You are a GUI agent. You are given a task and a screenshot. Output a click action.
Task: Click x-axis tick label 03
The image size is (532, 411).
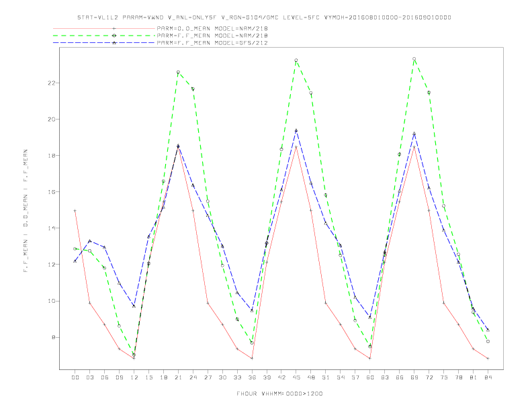[x=89, y=377]
